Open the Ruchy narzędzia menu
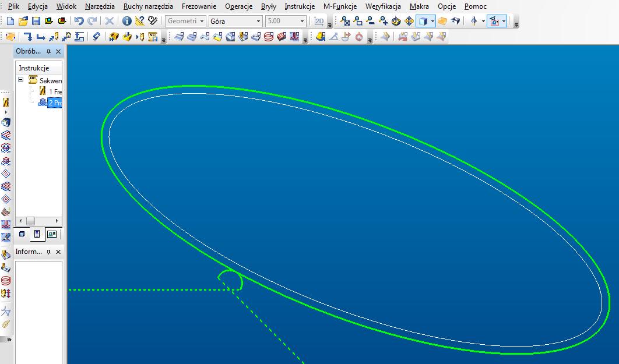The width and height of the screenshot is (619, 364). pyautogui.click(x=148, y=6)
